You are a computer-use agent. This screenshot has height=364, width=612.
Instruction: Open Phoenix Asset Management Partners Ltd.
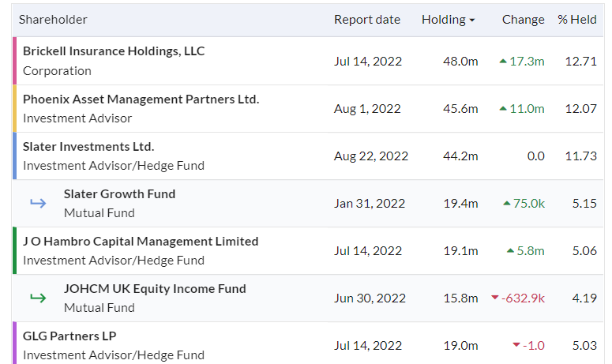pos(141,99)
